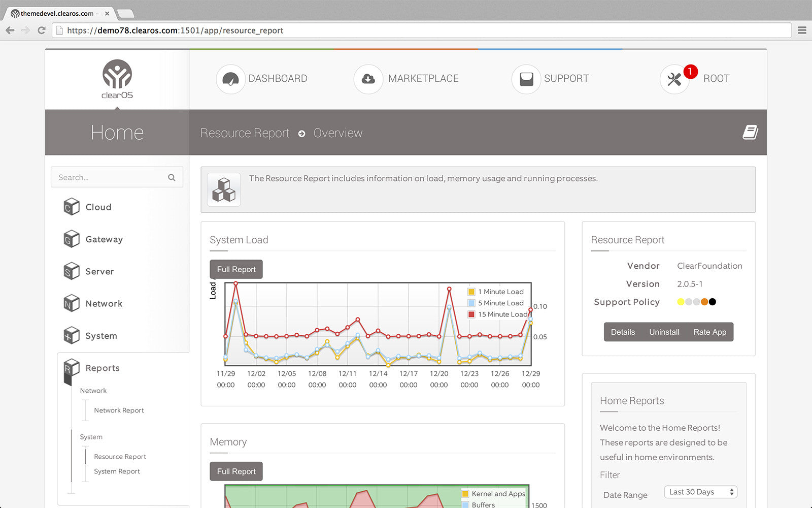This screenshot has height=508, width=812.
Task: Select the Network sidebar icon
Action: pyautogui.click(x=72, y=303)
